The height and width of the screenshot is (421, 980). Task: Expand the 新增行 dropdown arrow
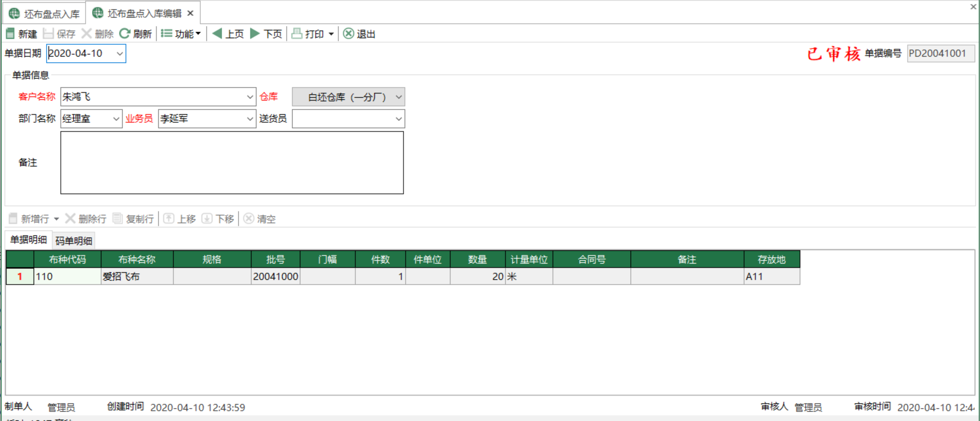[56, 219]
